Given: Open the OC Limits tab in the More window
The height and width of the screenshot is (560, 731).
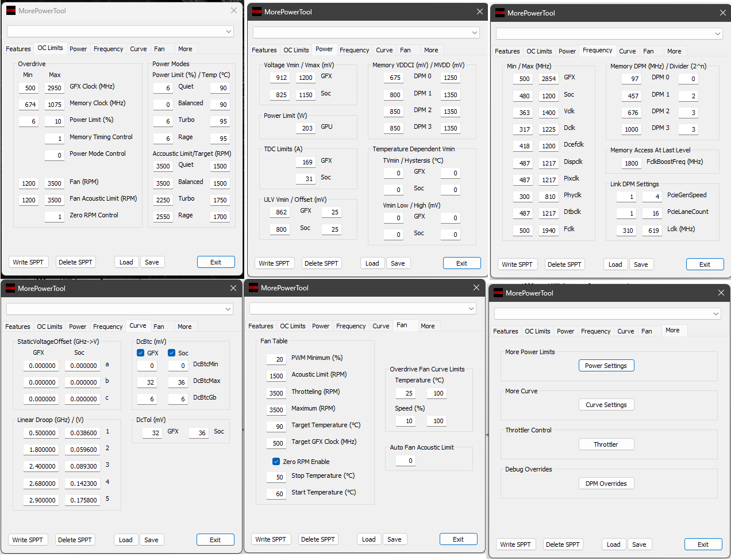Looking at the screenshot, I should (537, 331).
